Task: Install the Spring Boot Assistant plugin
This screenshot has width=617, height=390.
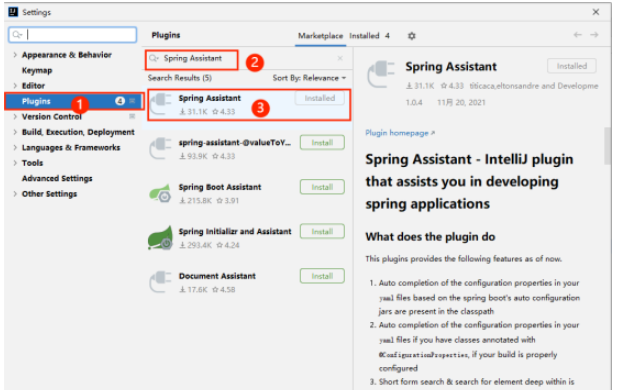Action: click(x=322, y=187)
